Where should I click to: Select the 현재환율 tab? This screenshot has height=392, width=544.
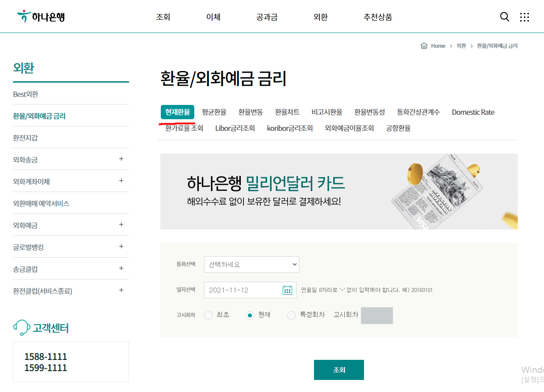177,112
